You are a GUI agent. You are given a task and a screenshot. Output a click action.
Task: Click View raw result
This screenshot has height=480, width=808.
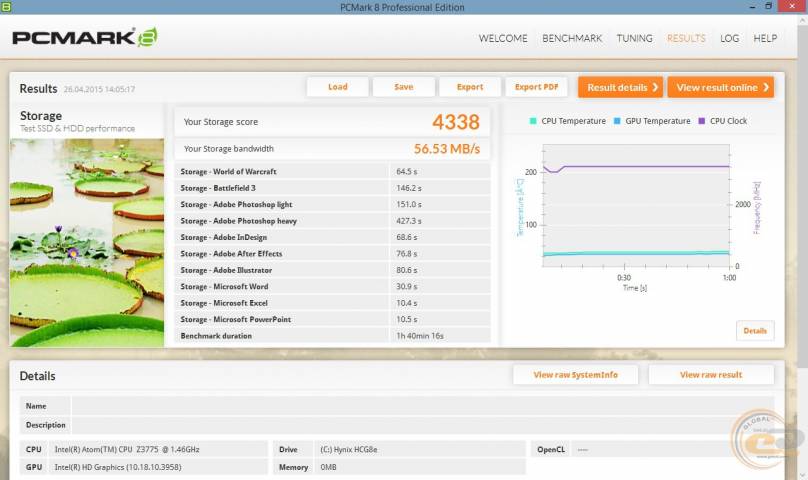pos(711,375)
